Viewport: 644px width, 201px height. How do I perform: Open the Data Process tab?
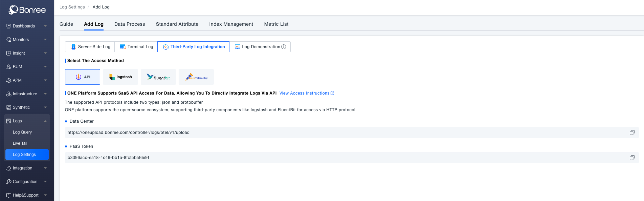tap(130, 24)
